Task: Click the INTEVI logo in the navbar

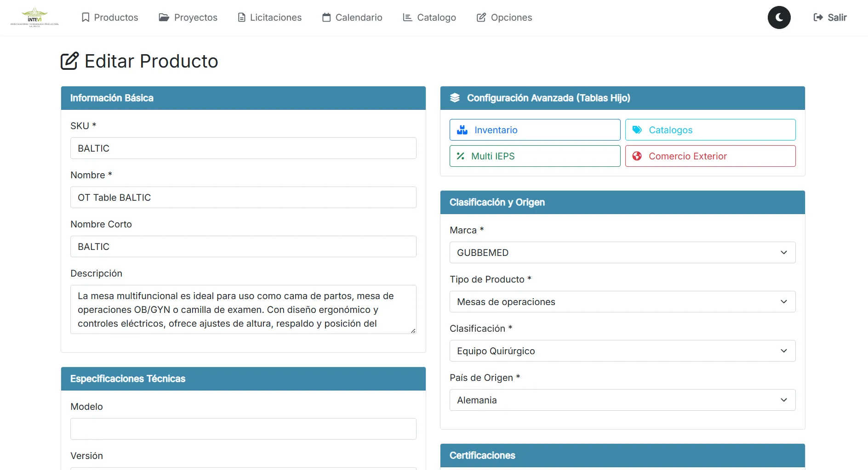Action: pos(34,17)
